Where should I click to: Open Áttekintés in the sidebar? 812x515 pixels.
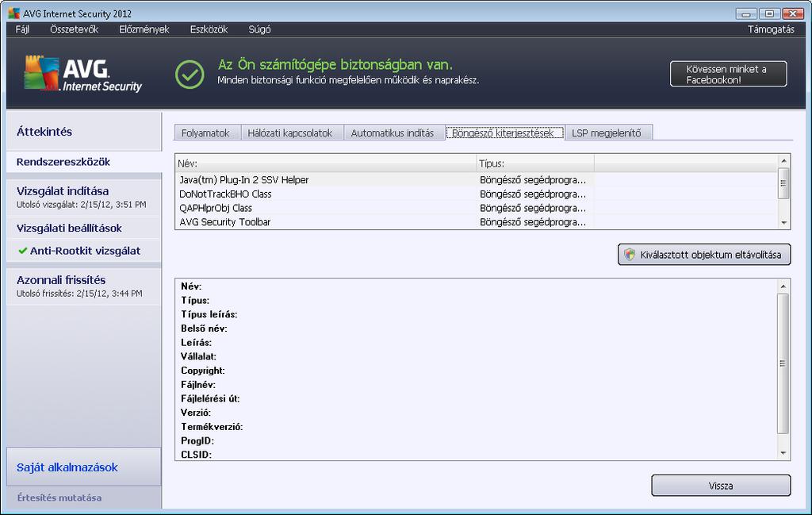click(83, 132)
